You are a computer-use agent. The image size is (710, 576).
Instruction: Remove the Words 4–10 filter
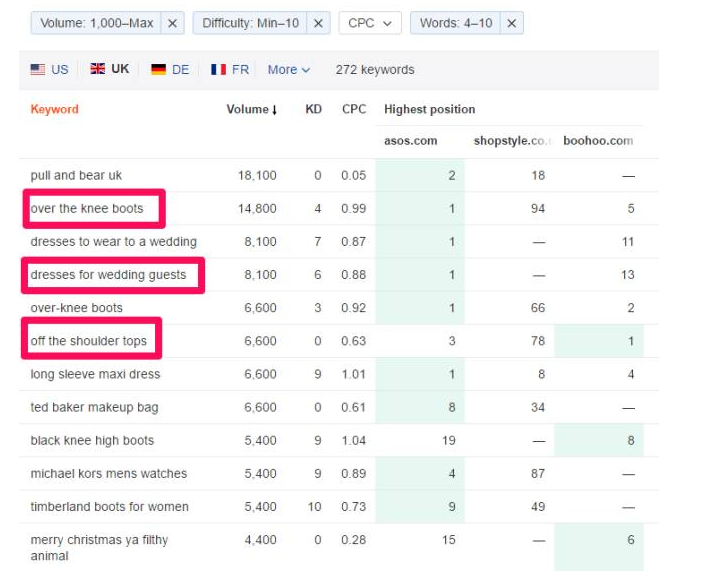tap(512, 23)
